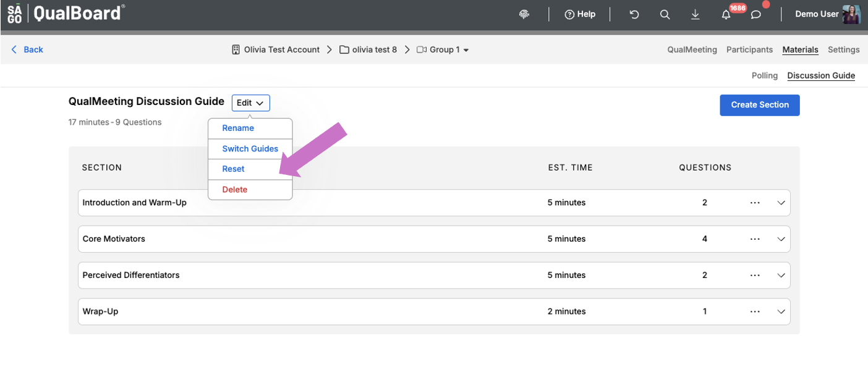
Task: Click the QUESTIONS column header
Action: pos(705,167)
